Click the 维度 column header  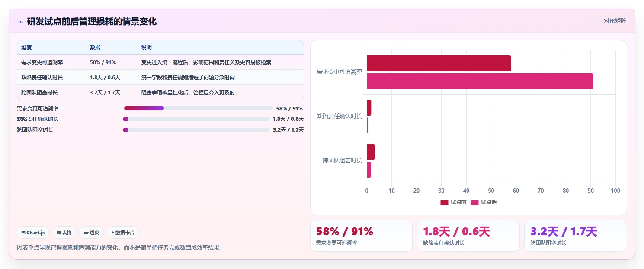(x=26, y=48)
